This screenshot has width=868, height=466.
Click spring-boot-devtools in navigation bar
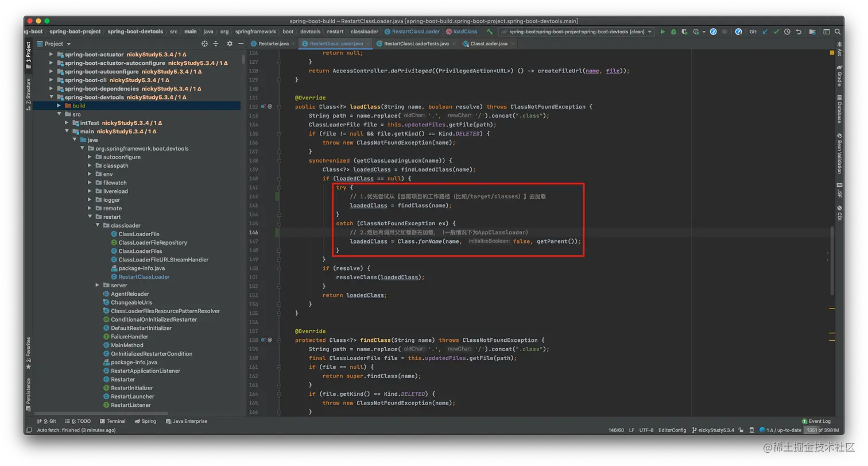tap(135, 32)
